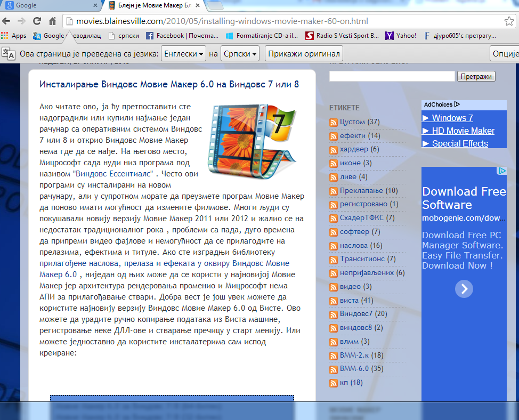The width and height of the screenshot is (519, 420).
Task: Open the Apps bookmarks grid icon
Action: coord(4,35)
